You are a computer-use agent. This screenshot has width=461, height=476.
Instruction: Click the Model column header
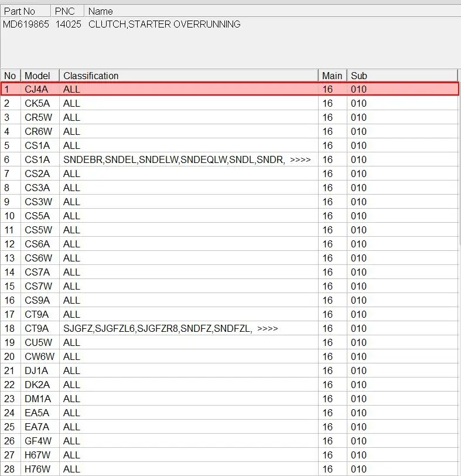click(40, 76)
